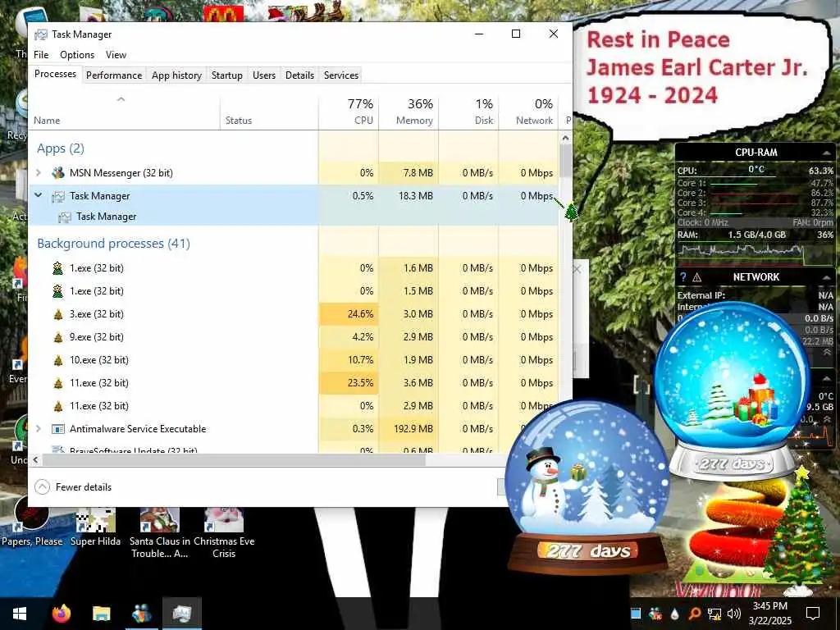Sort by the Network column header
This screenshot has width=840, height=630.
[528, 112]
